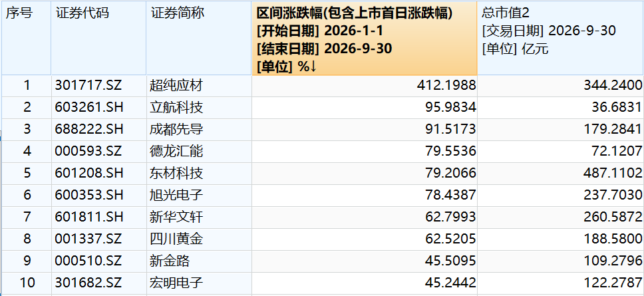The image size is (644, 296).
Task: Select stock code 601811.SH
Action: tap(89, 217)
